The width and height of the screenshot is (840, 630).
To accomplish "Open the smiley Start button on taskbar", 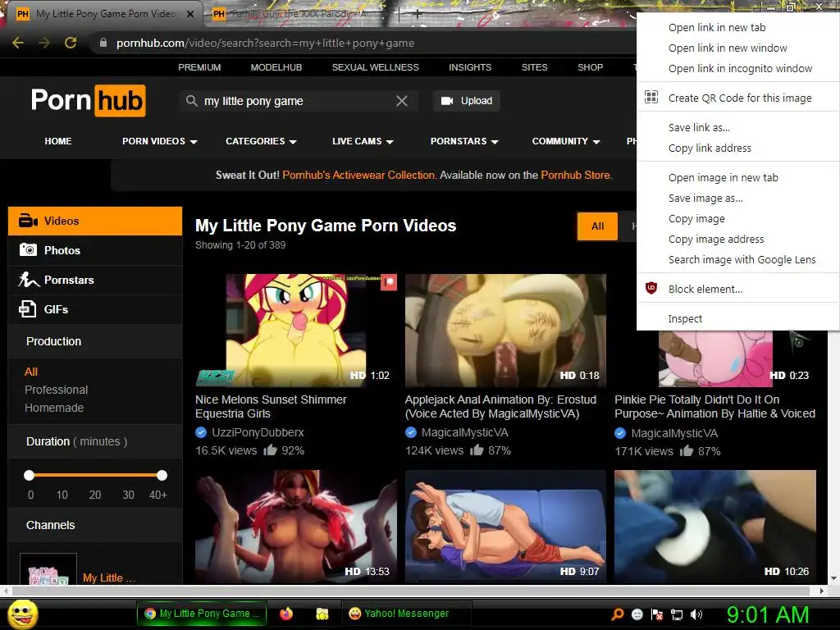I will click(x=22, y=614).
